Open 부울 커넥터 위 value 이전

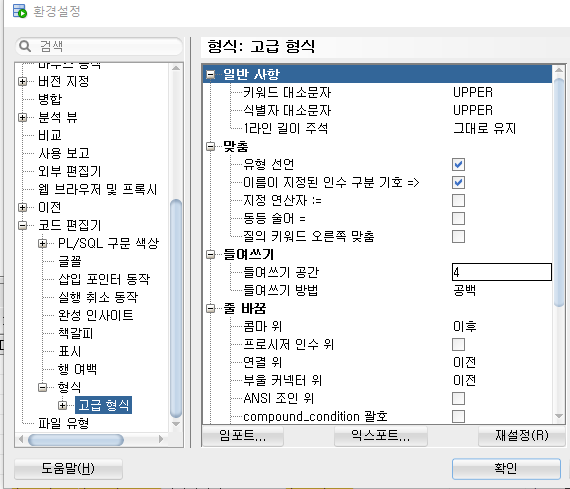point(465,380)
